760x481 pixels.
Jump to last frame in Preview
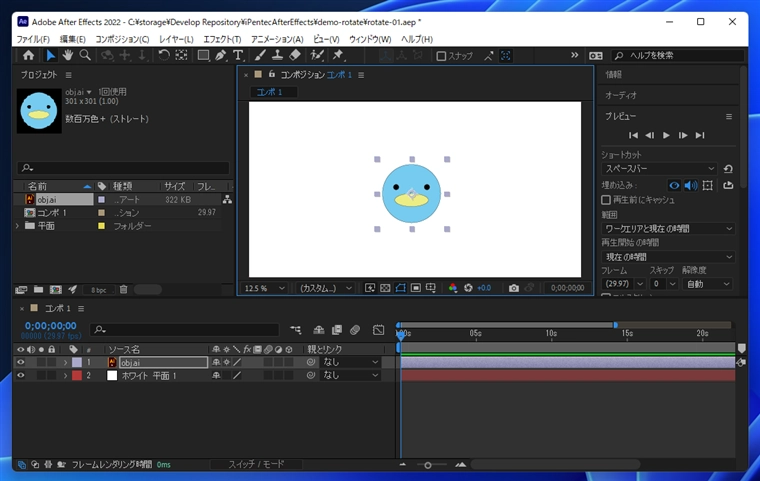[700, 135]
